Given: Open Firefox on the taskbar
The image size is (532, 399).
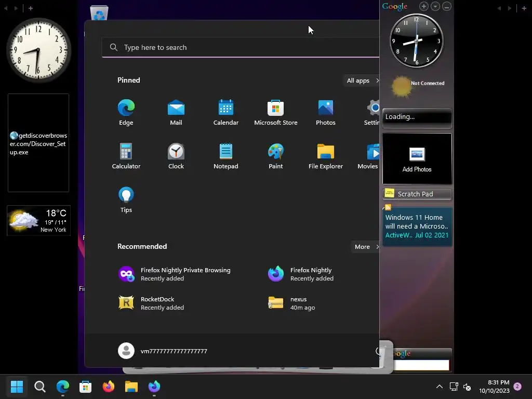Looking at the screenshot, I should click(109, 386).
